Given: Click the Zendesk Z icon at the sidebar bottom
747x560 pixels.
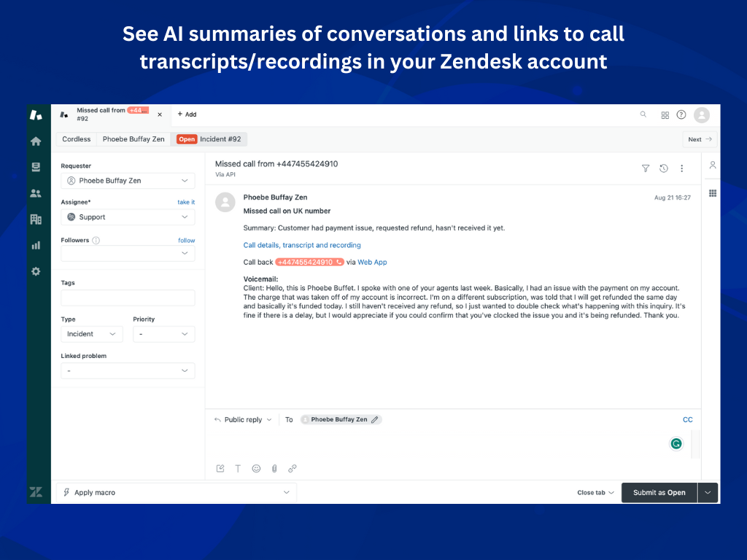Looking at the screenshot, I should click(x=36, y=492).
